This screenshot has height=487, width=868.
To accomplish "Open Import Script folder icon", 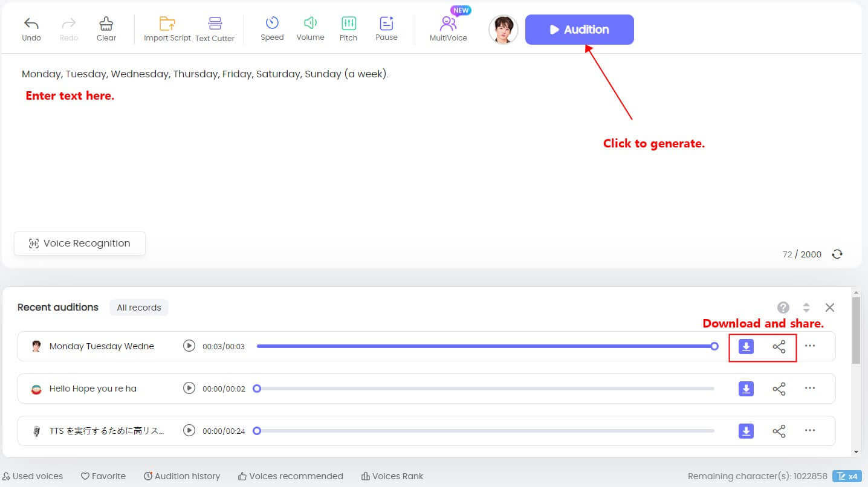I will [167, 29].
